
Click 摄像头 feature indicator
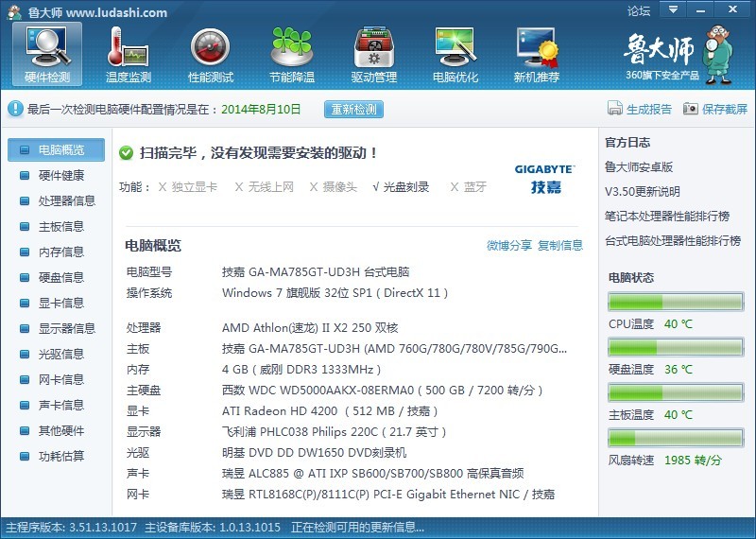pyautogui.click(x=334, y=186)
